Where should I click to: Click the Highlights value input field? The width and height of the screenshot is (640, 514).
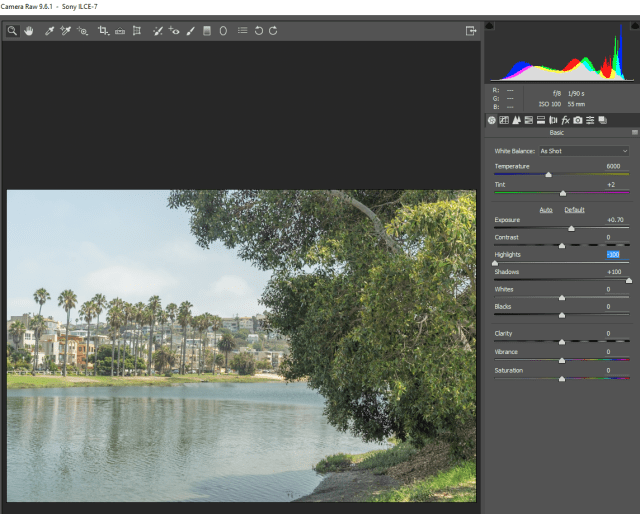pyautogui.click(x=614, y=255)
